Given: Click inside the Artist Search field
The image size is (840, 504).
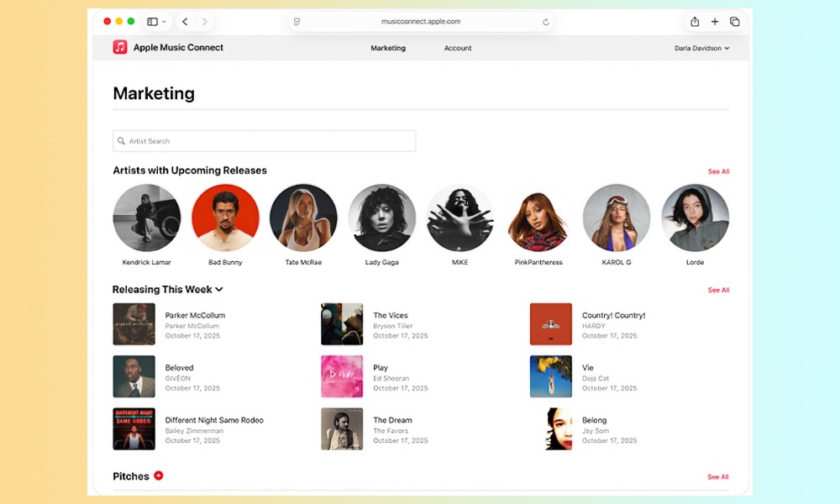Looking at the screenshot, I should [x=252, y=140].
